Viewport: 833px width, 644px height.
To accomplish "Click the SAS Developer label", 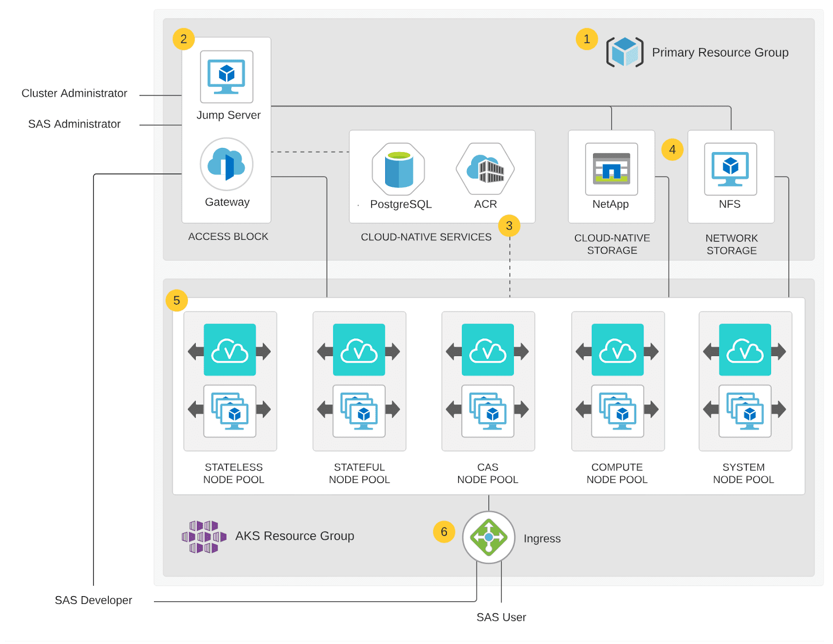I will coord(93,600).
